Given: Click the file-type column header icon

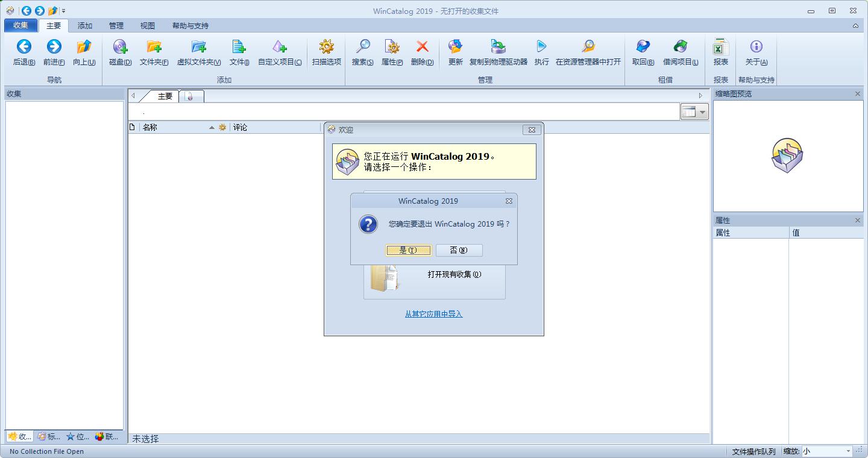Looking at the screenshot, I should pyautogui.click(x=133, y=127).
